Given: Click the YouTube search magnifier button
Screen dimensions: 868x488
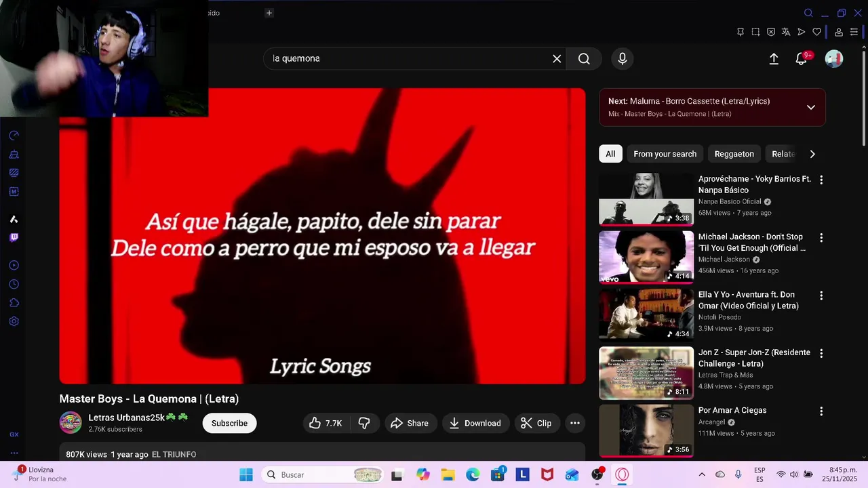Looking at the screenshot, I should (x=584, y=59).
